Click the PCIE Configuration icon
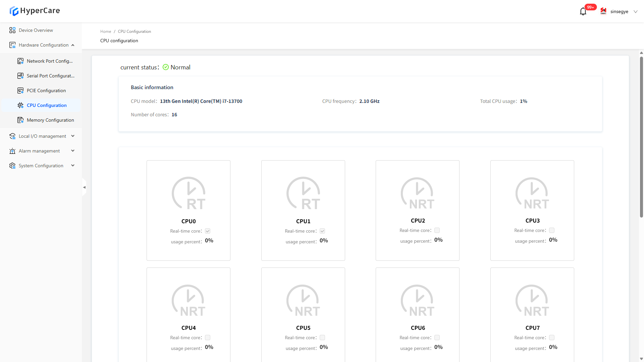This screenshot has height=362, width=644. [x=20, y=90]
